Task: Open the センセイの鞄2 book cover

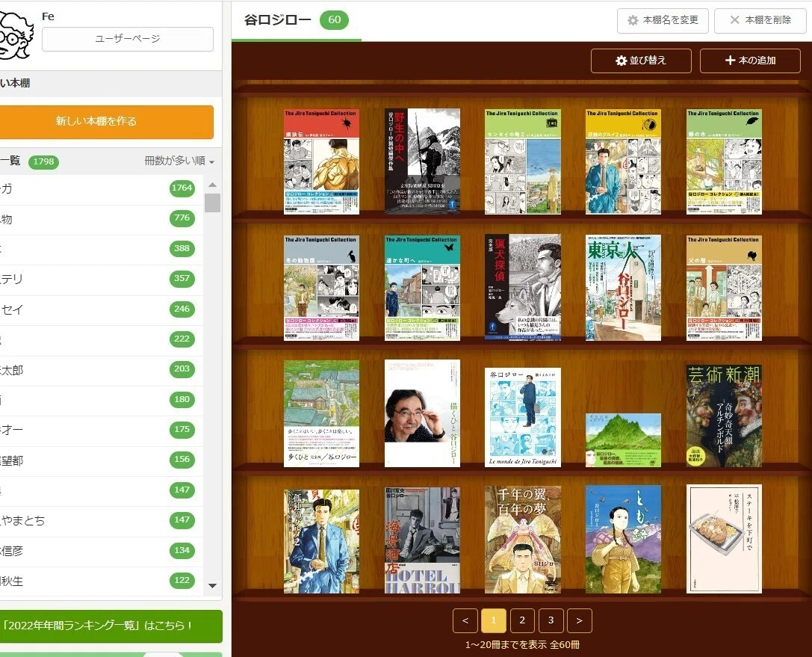Action: click(522, 161)
